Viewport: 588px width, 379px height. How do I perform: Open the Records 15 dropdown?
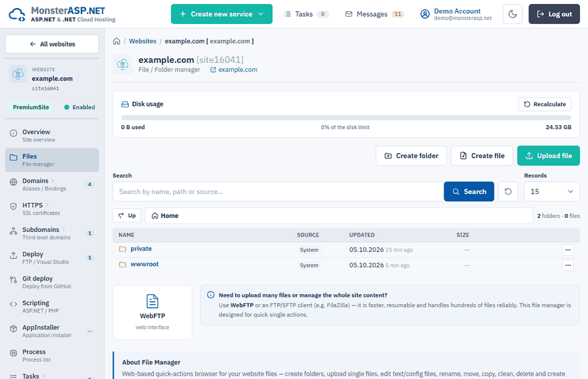coord(552,192)
